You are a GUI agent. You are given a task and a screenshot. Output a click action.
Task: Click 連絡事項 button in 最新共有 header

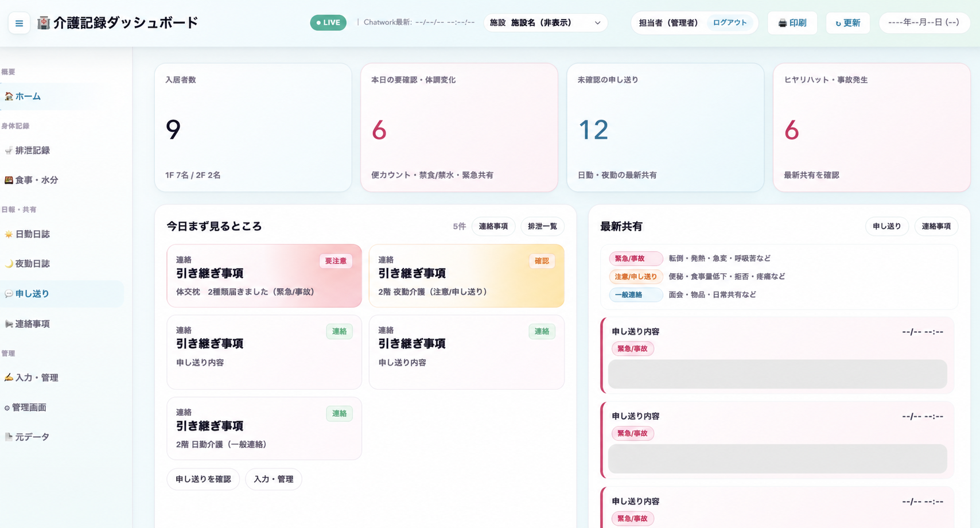(936, 227)
